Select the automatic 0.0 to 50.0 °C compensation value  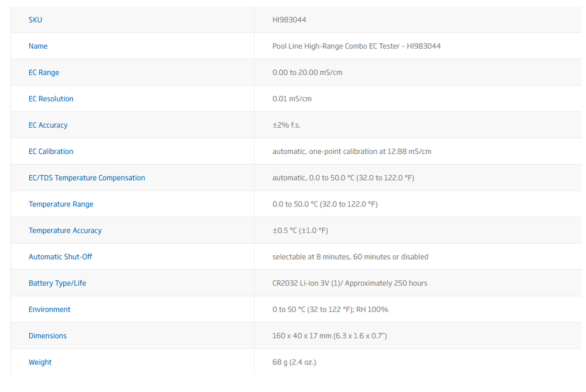click(x=343, y=178)
